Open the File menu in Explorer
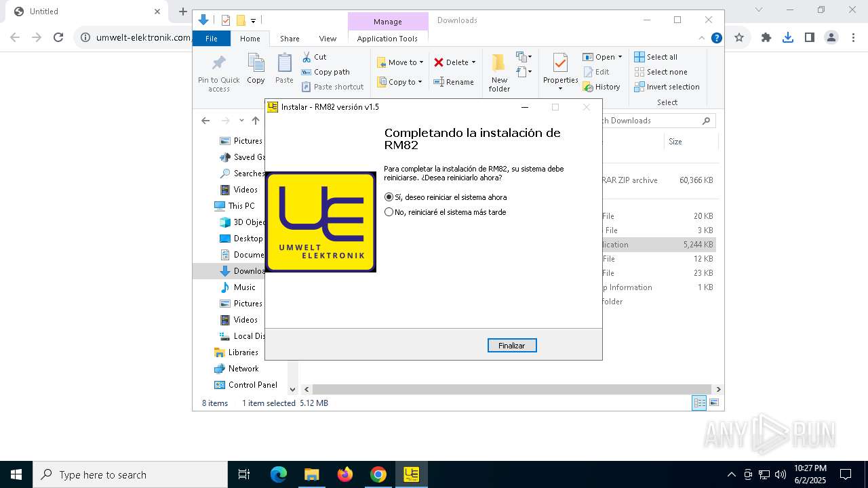This screenshot has width=868, height=488. [x=212, y=39]
